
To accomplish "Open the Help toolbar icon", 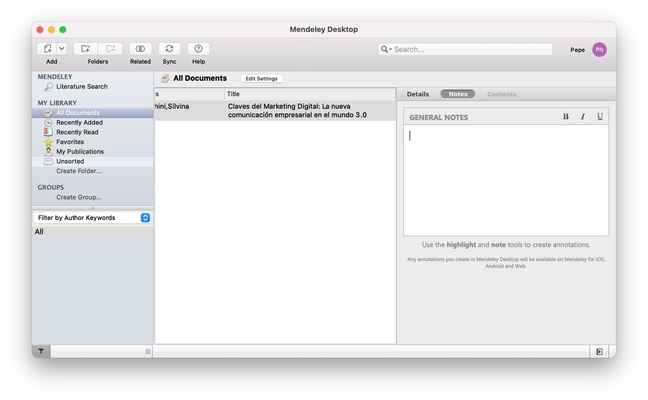I will point(198,49).
